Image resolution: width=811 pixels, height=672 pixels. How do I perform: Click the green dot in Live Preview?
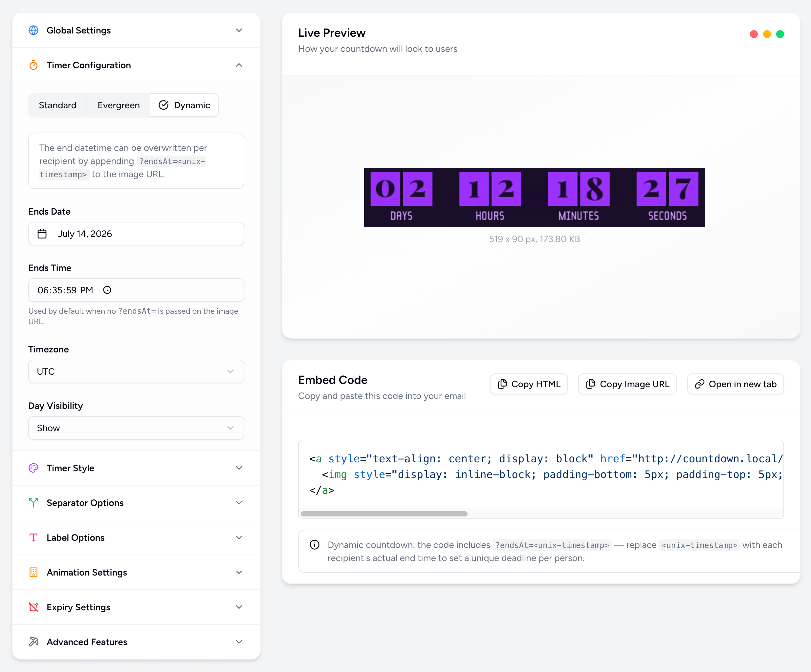(780, 34)
